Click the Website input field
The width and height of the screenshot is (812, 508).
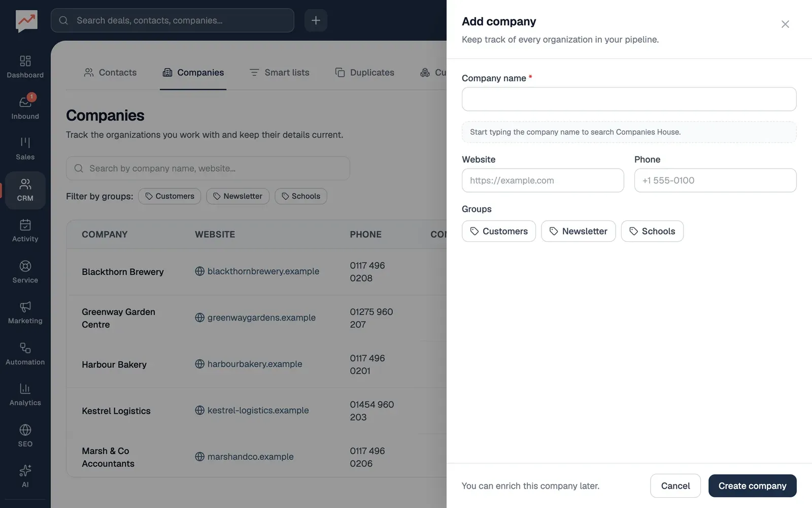coord(543,180)
